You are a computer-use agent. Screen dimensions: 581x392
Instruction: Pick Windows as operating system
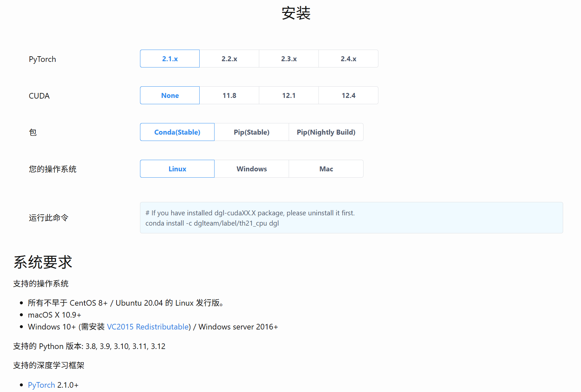pos(252,169)
